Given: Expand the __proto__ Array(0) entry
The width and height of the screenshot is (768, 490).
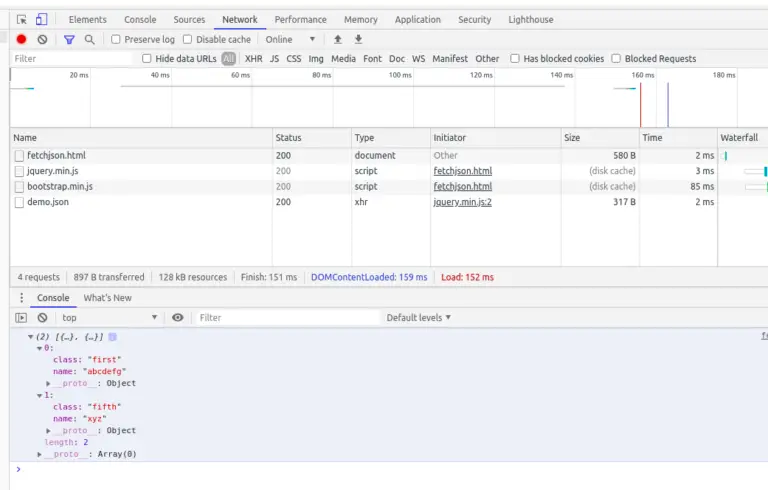Looking at the screenshot, I should tap(40, 454).
